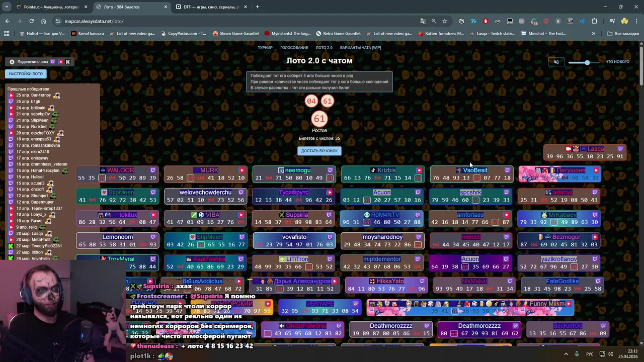The image size is (644, 362).
Task: Click the Krizbis player name
Action: coord(387,170)
